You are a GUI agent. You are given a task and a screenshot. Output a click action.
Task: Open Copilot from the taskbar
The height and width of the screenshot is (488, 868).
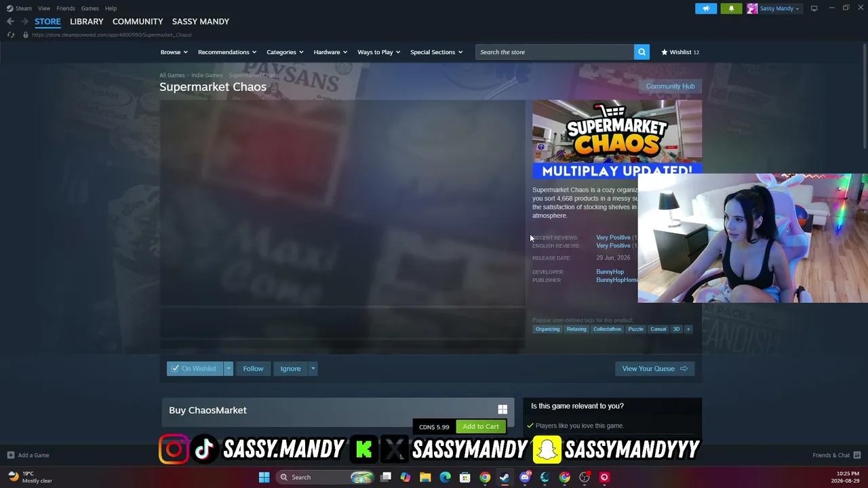pos(406,477)
